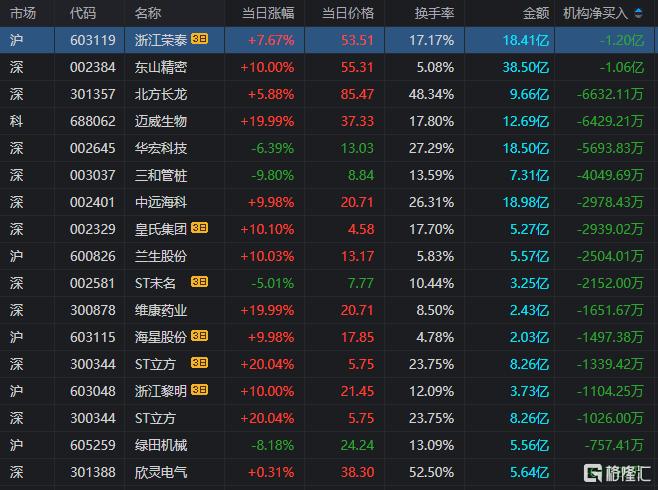Select stock code 002384

pyautogui.click(x=93, y=67)
